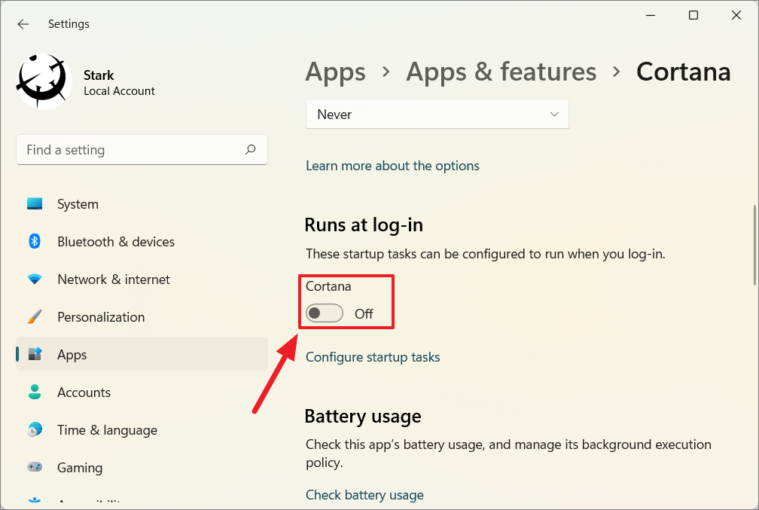
Task: Click the Bluetooth icon in sidebar
Action: tap(34, 241)
